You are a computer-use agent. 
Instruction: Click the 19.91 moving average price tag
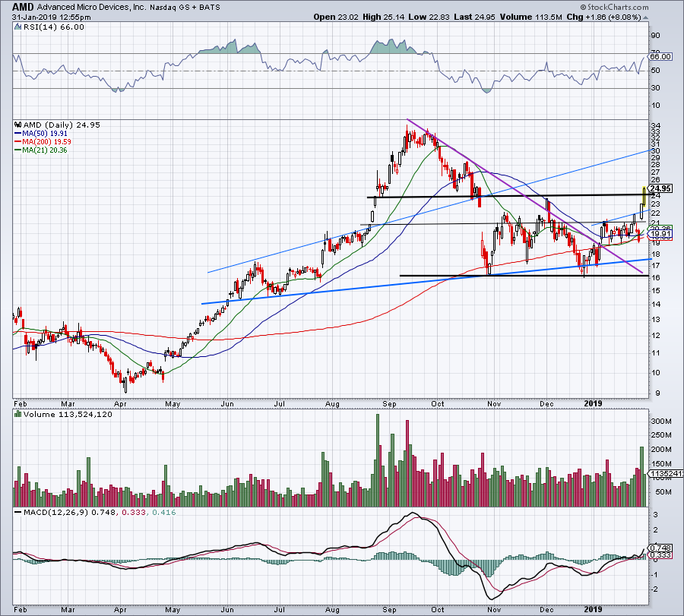coord(660,234)
